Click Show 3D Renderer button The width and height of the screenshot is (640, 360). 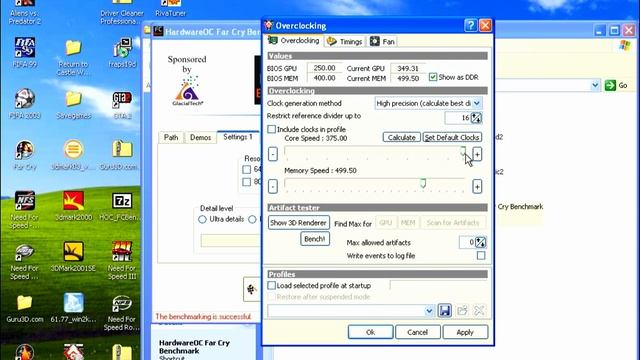pyautogui.click(x=299, y=223)
